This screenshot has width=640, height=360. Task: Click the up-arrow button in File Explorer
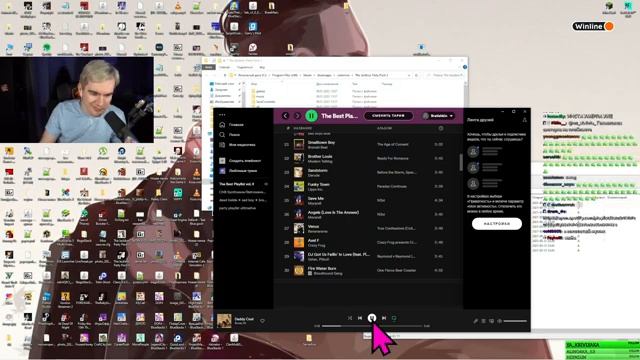[x=224, y=75]
